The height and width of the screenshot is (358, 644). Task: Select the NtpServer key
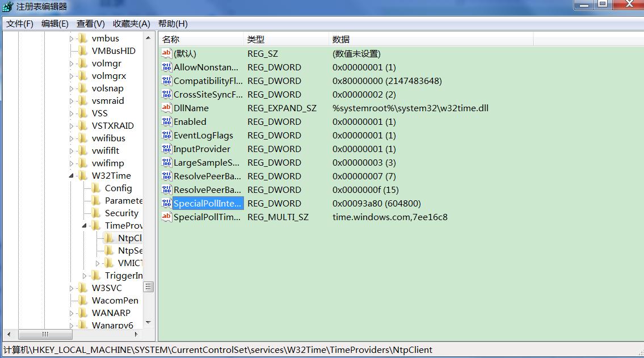point(127,250)
